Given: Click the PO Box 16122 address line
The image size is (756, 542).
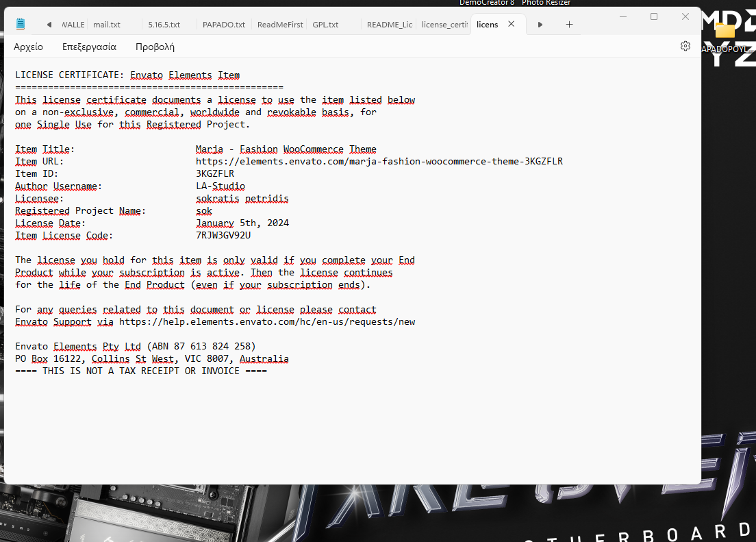Looking at the screenshot, I should 152,359.
